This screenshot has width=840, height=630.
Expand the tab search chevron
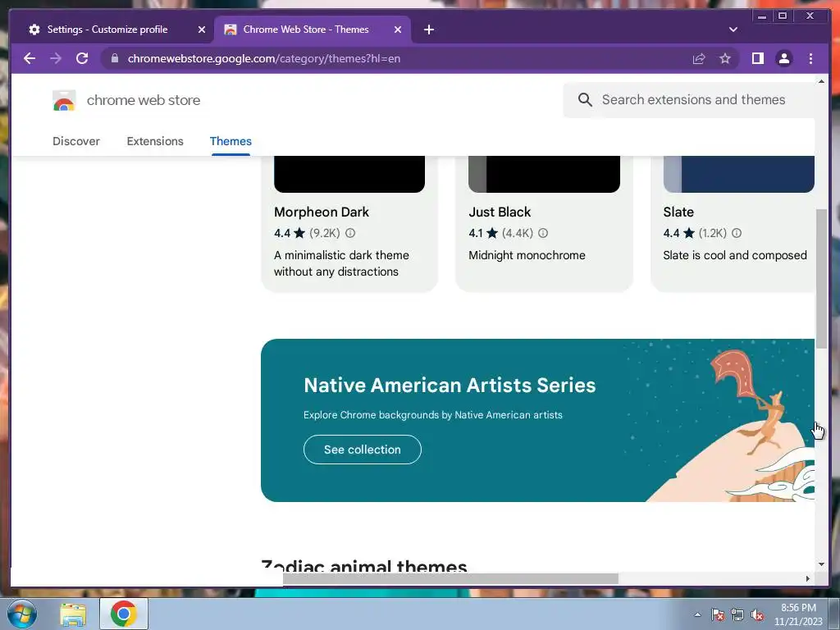tap(733, 30)
